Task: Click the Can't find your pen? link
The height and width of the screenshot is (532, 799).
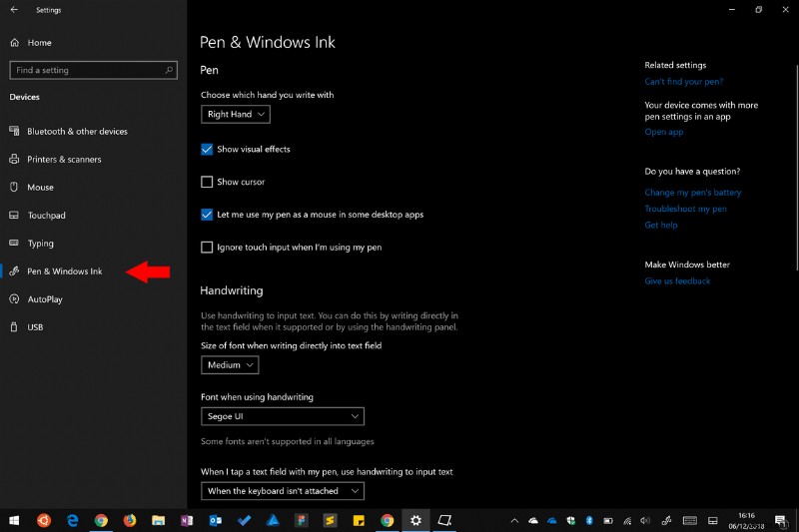Action: pos(683,82)
